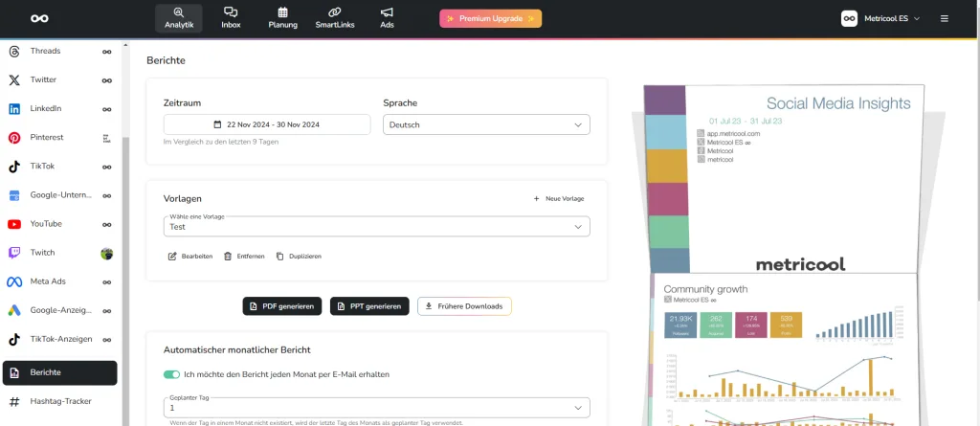Open the Planung calendar icon
The width and height of the screenshot is (980, 426).
tap(282, 18)
